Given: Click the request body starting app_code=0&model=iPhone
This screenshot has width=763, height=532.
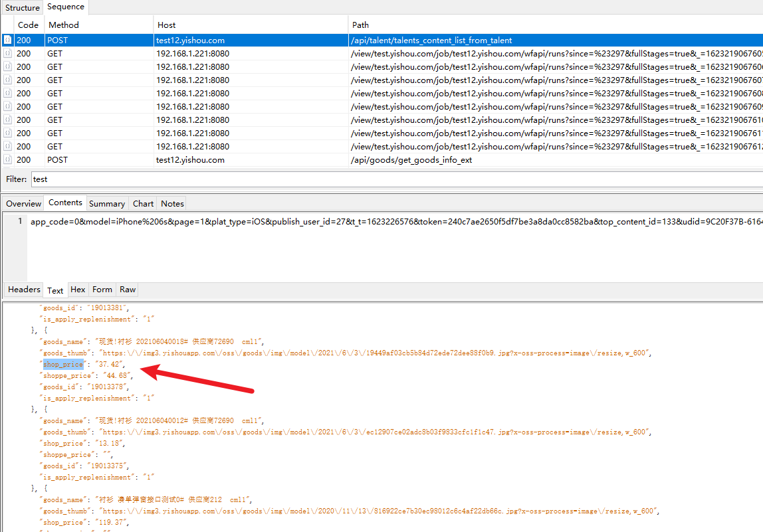Looking at the screenshot, I should click(x=397, y=221).
